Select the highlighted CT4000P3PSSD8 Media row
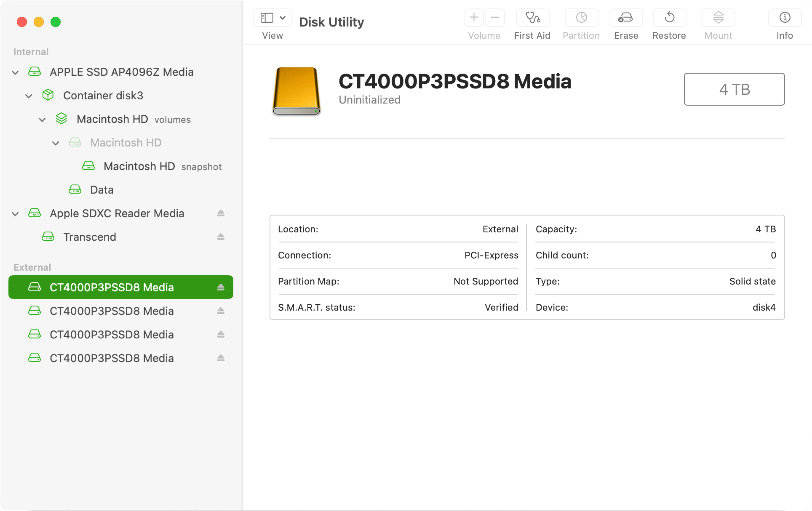Image resolution: width=812 pixels, height=511 pixels. pos(121,287)
